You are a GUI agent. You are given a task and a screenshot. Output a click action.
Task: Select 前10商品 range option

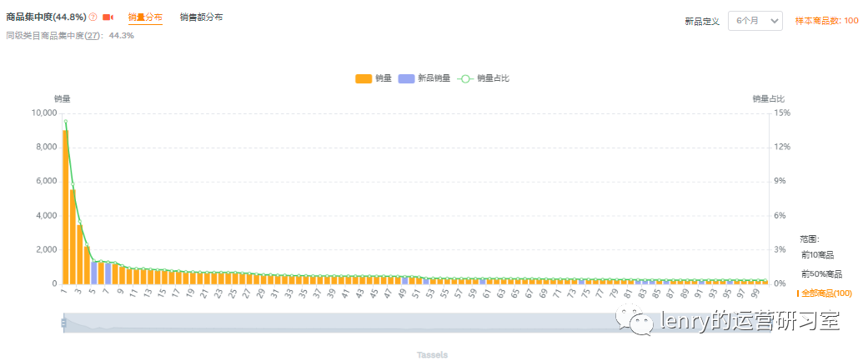pyautogui.click(x=817, y=255)
